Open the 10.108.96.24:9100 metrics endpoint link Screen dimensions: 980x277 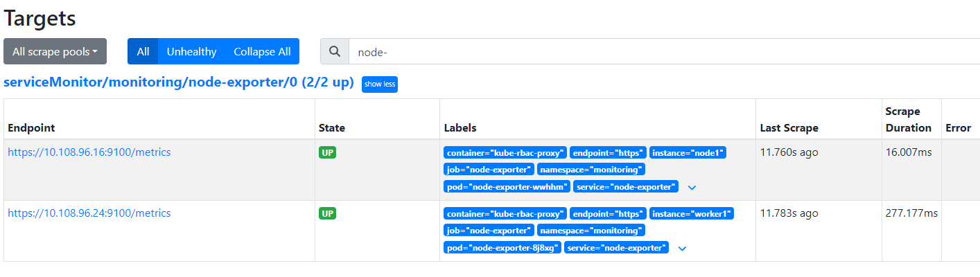[89, 213]
